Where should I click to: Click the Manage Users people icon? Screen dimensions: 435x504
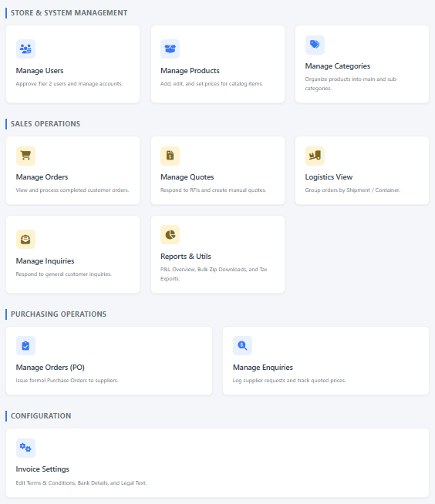coord(25,49)
